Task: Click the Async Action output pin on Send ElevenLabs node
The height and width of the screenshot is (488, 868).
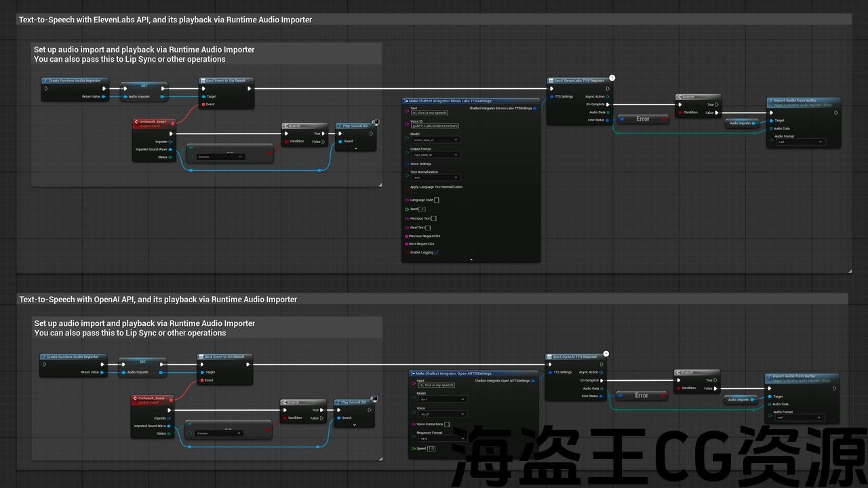Action: coord(608,96)
